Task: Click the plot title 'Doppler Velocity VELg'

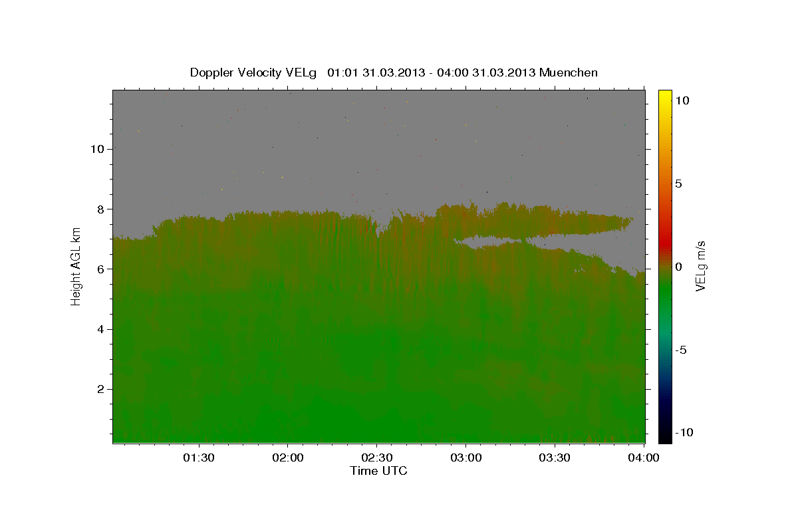Action: pos(253,72)
